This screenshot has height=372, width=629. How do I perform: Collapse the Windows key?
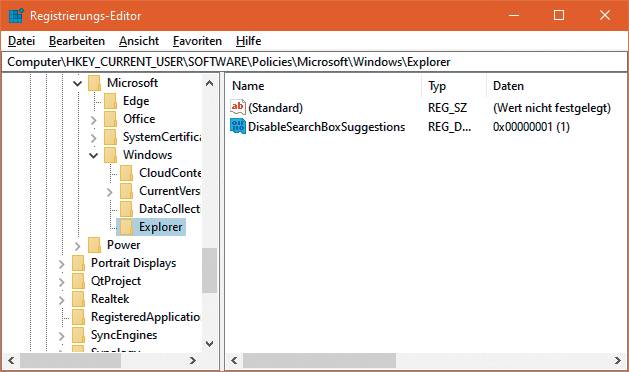click(x=93, y=155)
